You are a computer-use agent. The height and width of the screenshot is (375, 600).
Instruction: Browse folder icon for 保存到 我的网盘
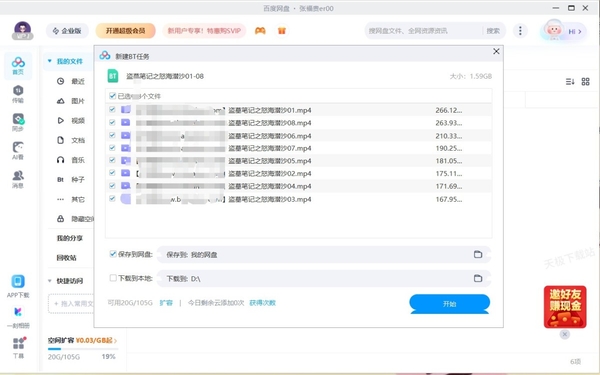pyautogui.click(x=478, y=254)
